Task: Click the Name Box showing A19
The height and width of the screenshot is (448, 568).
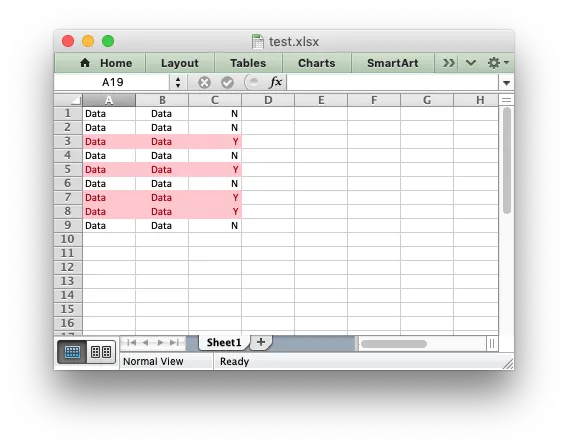Action: (x=112, y=82)
